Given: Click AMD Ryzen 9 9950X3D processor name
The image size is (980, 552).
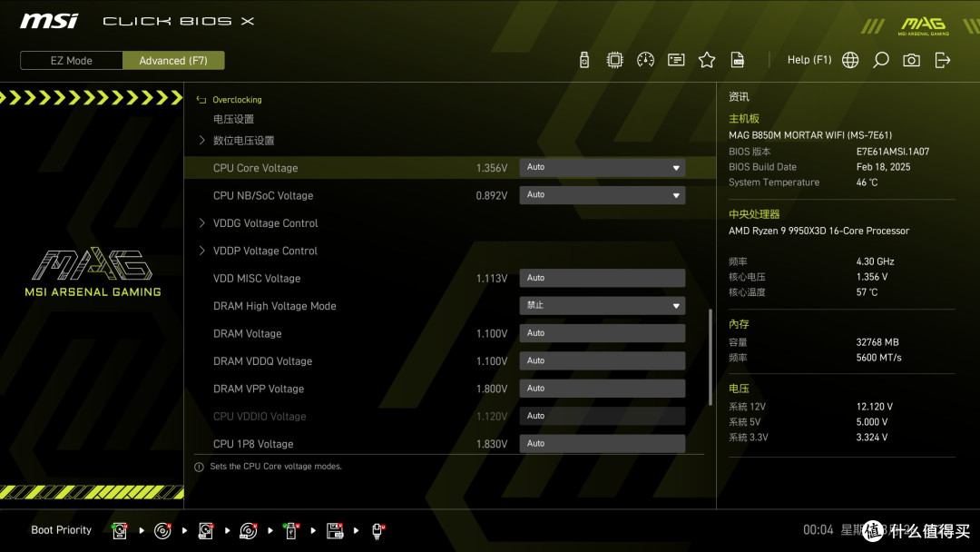Looking at the screenshot, I should coord(818,231).
